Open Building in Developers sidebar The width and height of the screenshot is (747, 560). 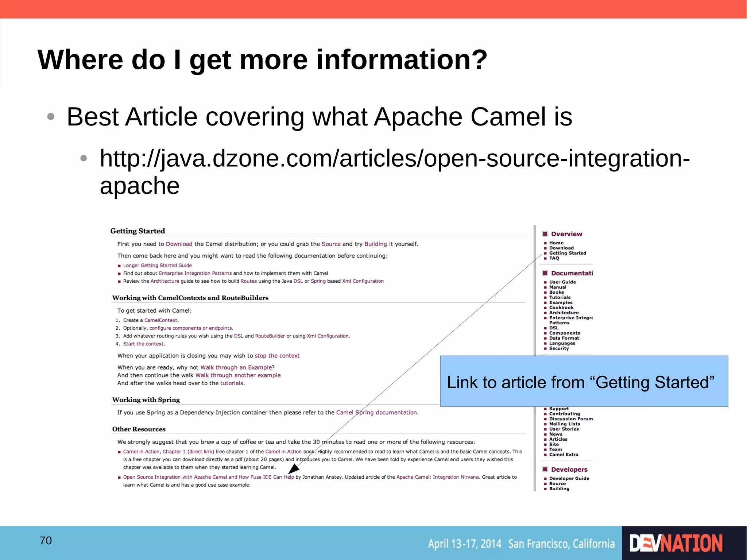point(559,488)
